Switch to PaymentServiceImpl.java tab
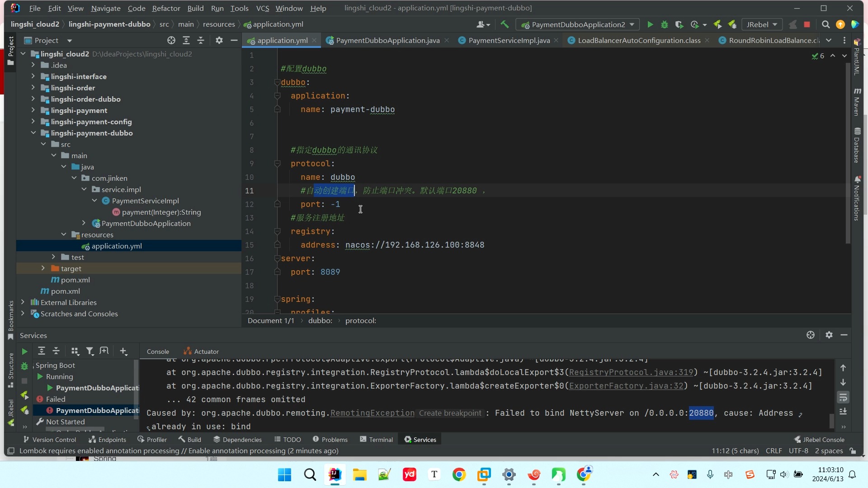This screenshot has width=868, height=488. click(509, 40)
